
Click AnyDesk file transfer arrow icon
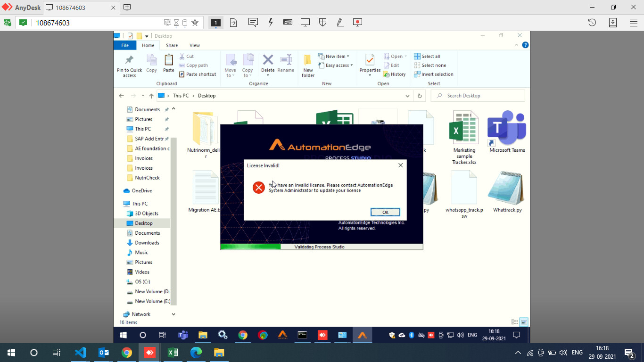233,22
